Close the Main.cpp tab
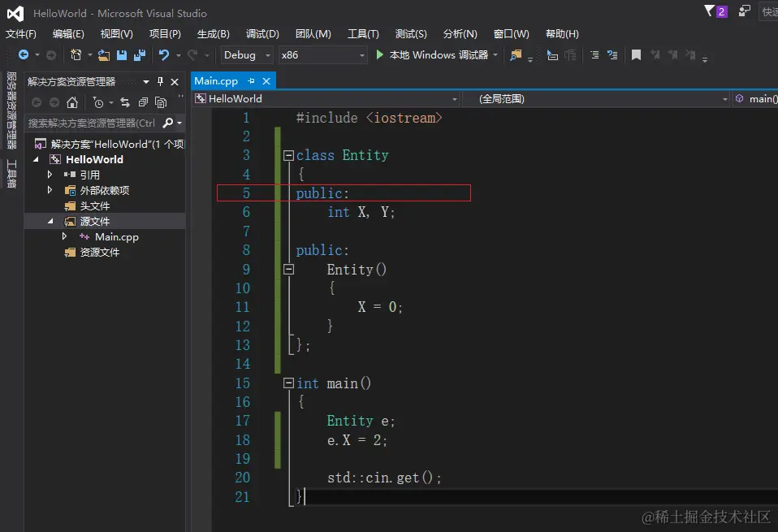This screenshot has width=778, height=532. click(266, 81)
